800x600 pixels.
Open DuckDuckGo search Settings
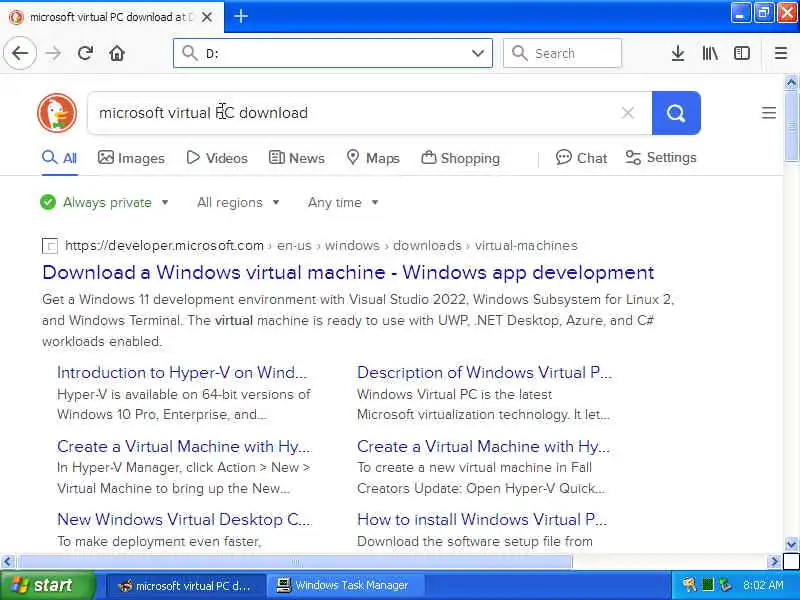point(661,158)
